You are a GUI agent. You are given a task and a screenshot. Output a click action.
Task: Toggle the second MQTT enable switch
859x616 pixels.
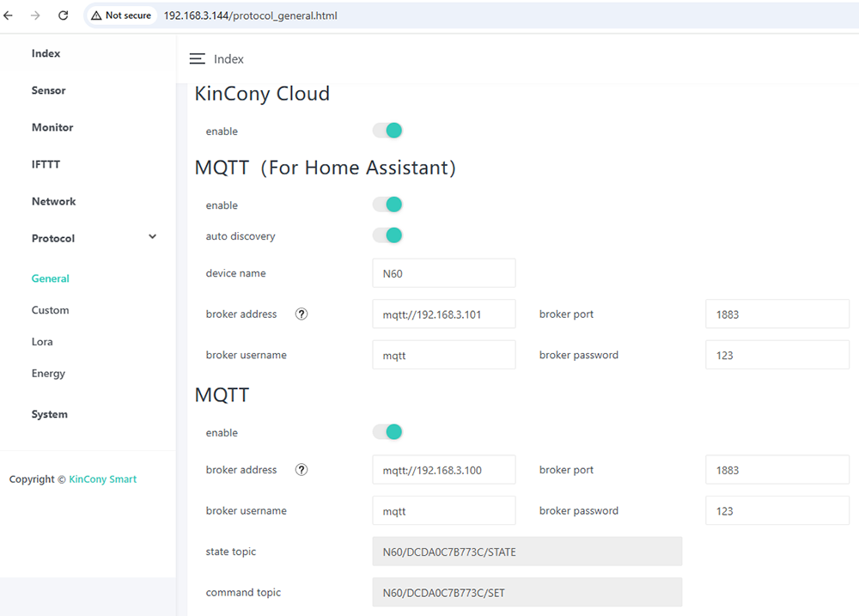[x=388, y=432]
